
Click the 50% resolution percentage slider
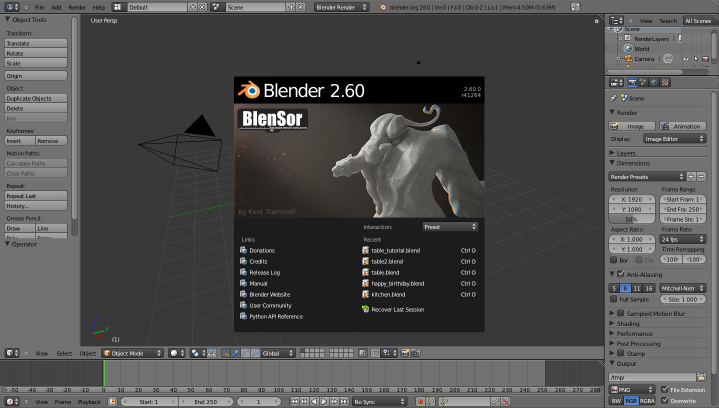click(x=632, y=219)
